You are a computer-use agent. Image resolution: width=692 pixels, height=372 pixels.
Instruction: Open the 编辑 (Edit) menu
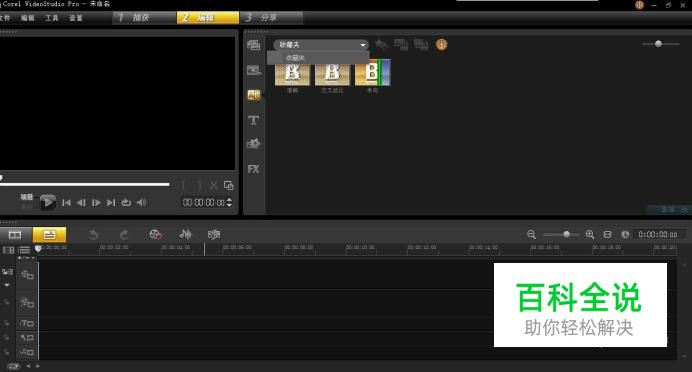(x=27, y=18)
